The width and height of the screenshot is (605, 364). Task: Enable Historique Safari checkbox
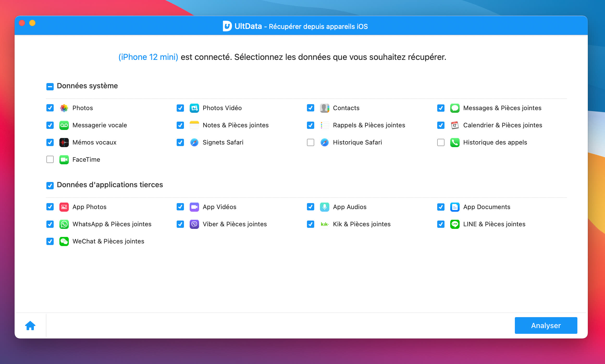(310, 142)
